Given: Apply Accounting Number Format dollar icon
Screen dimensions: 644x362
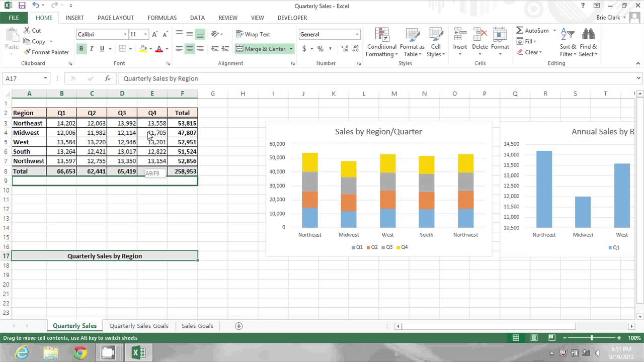Looking at the screenshot, I should pyautogui.click(x=304, y=49).
